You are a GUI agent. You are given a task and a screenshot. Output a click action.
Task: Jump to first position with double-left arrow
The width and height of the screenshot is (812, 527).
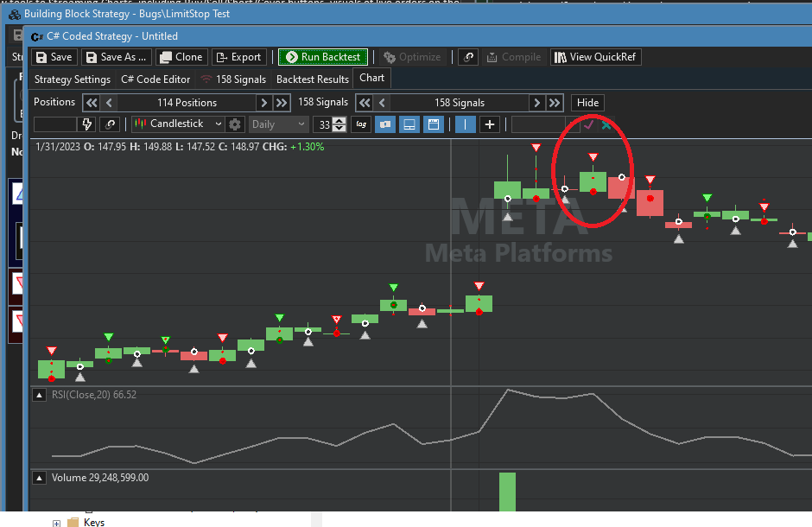click(92, 103)
